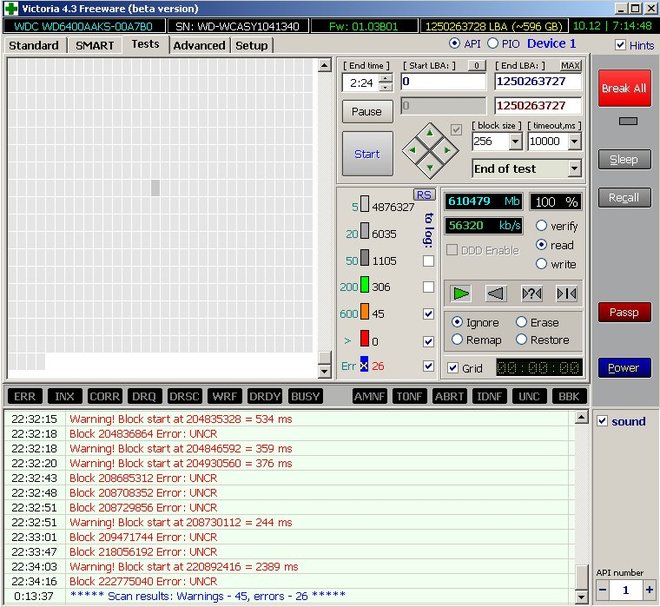Choose the Remap error handling option
The image size is (660, 607).
(457, 340)
